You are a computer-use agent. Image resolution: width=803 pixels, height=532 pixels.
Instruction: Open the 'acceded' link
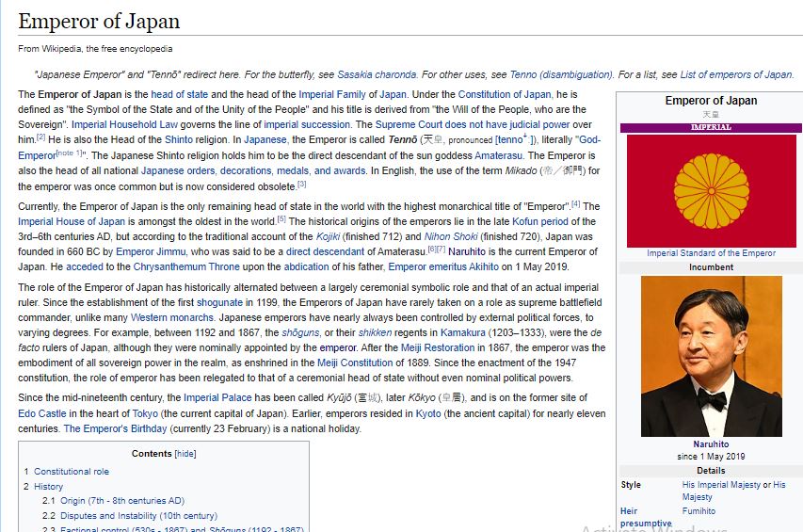(85, 267)
